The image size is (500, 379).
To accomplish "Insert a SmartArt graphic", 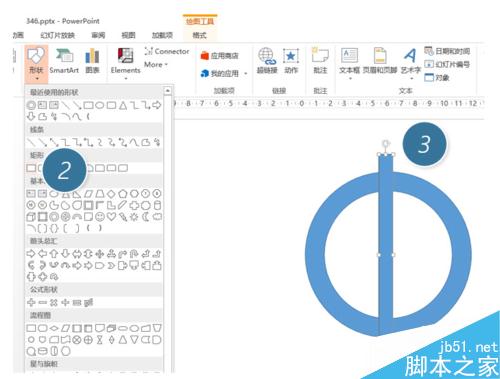I will [x=64, y=61].
